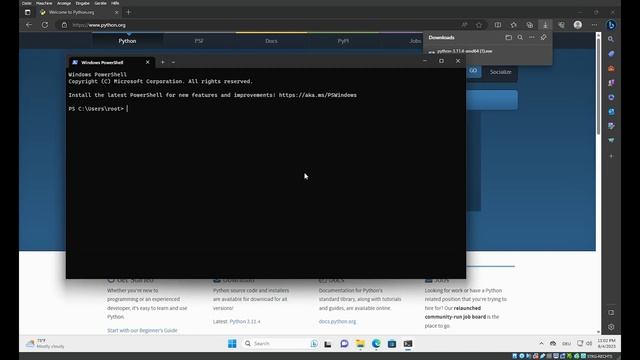The image size is (640, 360).
Task: Open the PowerShell tab dropdown arrow
Action: pyautogui.click(x=173, y=62)
